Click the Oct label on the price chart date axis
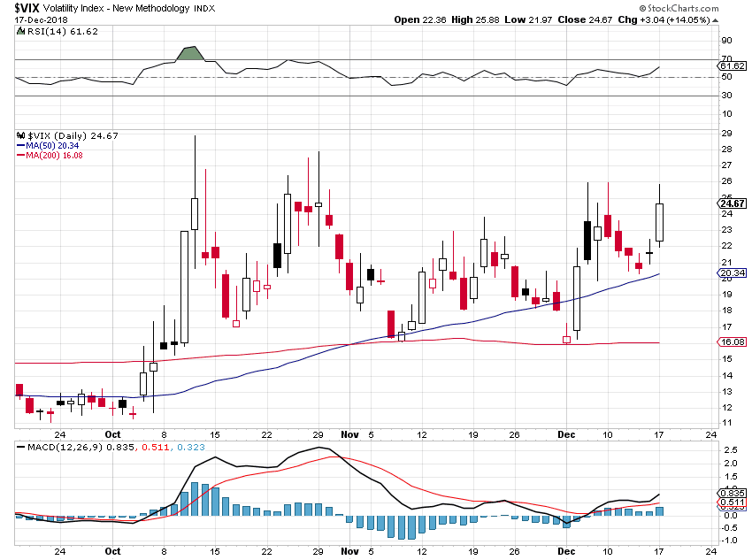Screen dimensions: 752x560 pyautogui.click(x=112, y=434)
